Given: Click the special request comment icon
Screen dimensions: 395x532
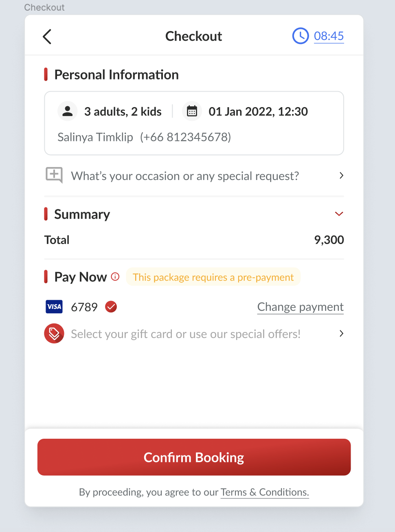Looking at the screenshot, I should 54,175.
